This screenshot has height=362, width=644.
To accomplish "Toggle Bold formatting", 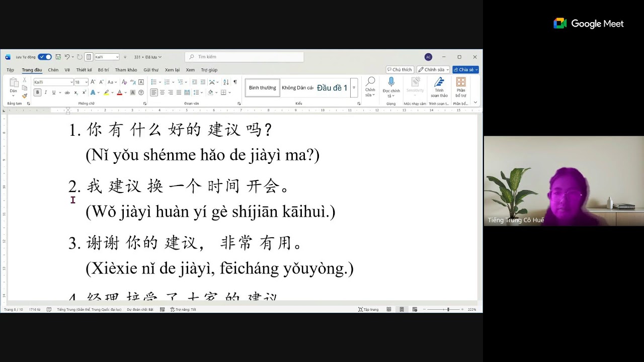I will pos(37,93).
